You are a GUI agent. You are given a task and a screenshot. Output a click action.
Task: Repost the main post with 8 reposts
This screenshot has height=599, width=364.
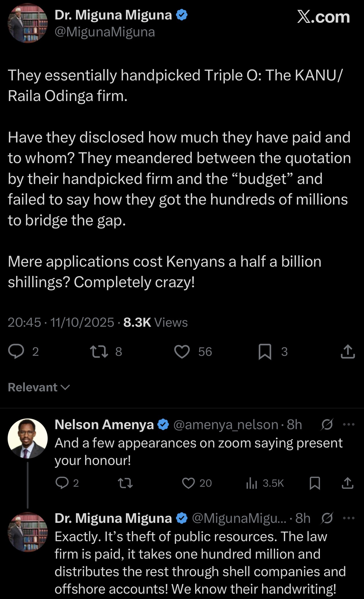pyautogui.click(x=99, y=352)
